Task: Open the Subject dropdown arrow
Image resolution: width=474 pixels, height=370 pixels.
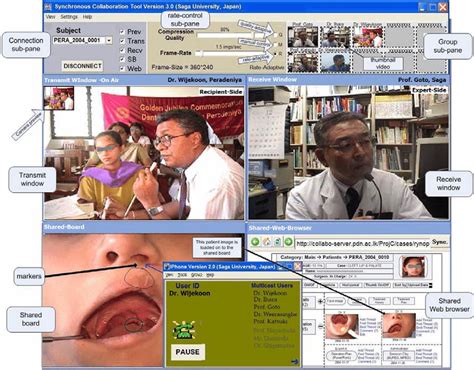Action: 109,41
